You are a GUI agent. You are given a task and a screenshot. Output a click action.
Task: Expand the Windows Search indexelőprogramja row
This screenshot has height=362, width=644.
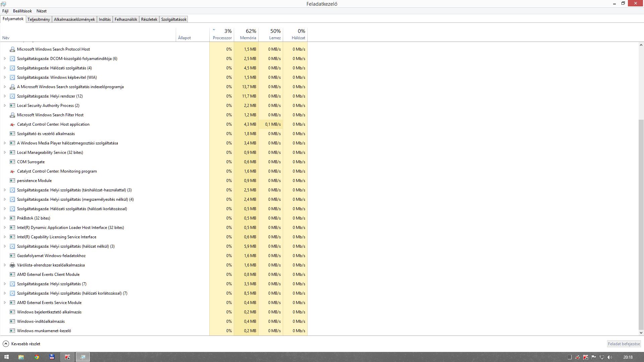pos(5,87)
